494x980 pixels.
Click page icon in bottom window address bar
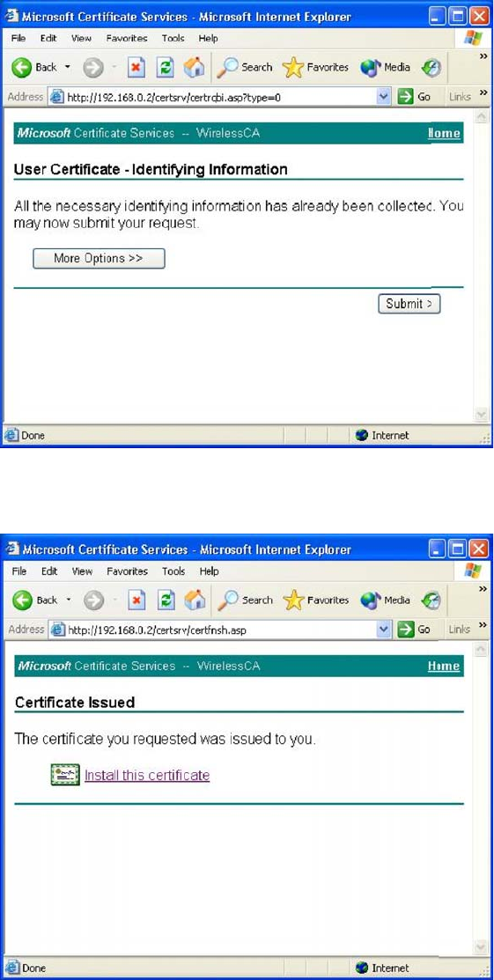click(x=57, y=630)
